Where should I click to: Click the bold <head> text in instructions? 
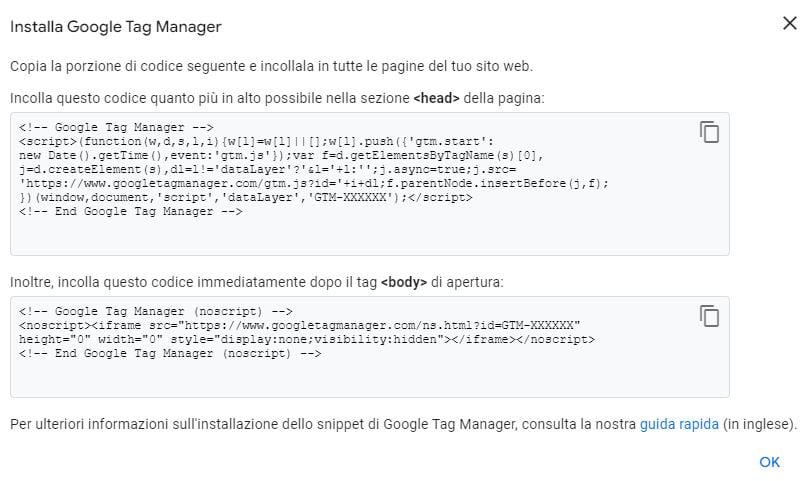[436, 98]
